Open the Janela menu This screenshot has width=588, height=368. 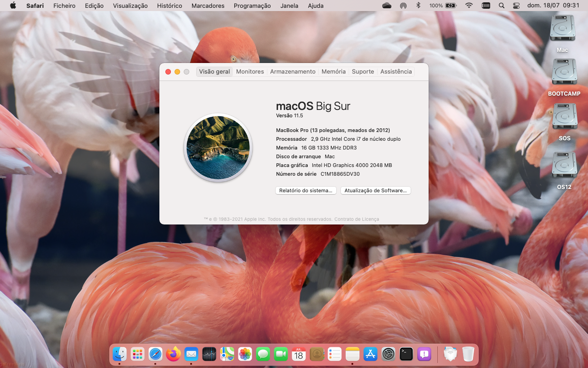coord(289,6)
